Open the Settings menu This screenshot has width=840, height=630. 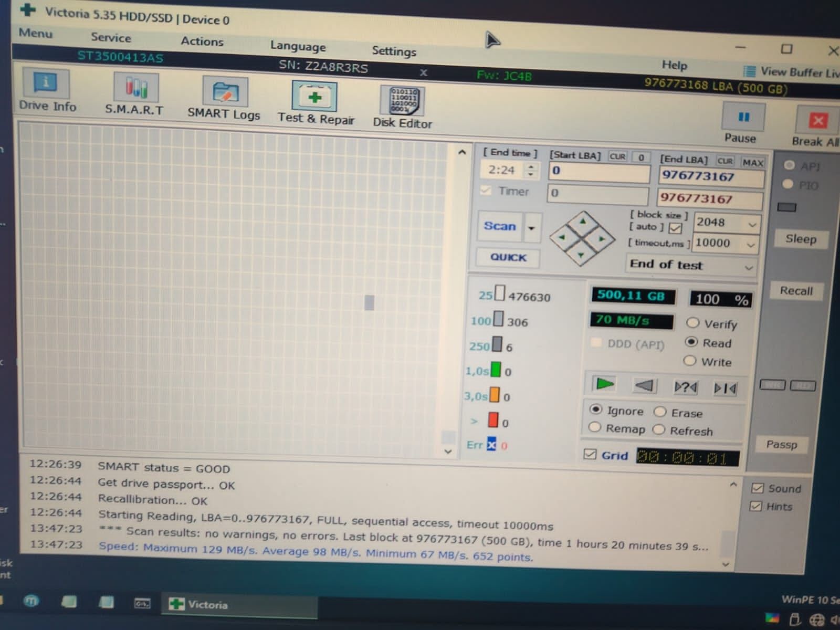[x=394, y=51]
